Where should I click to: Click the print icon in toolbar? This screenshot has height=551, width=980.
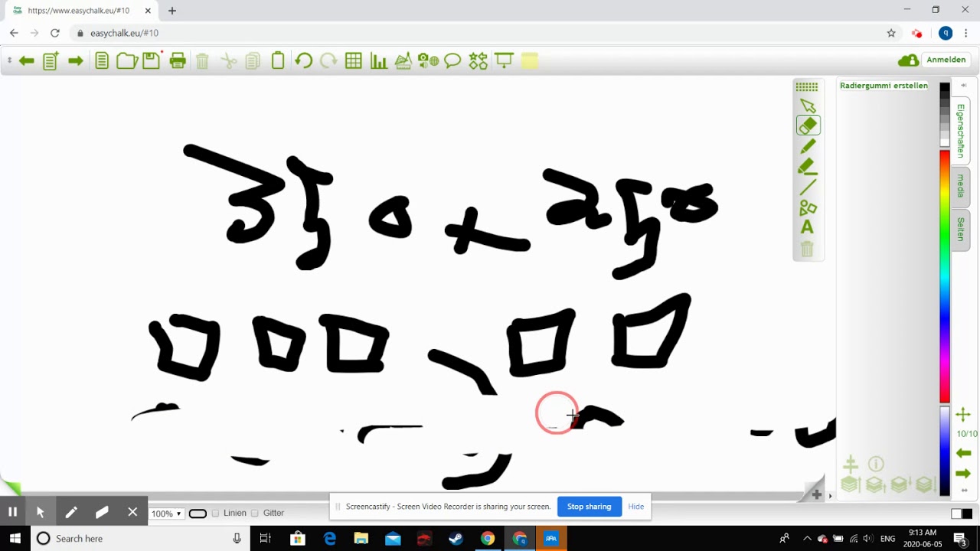(x=178, y=60)
